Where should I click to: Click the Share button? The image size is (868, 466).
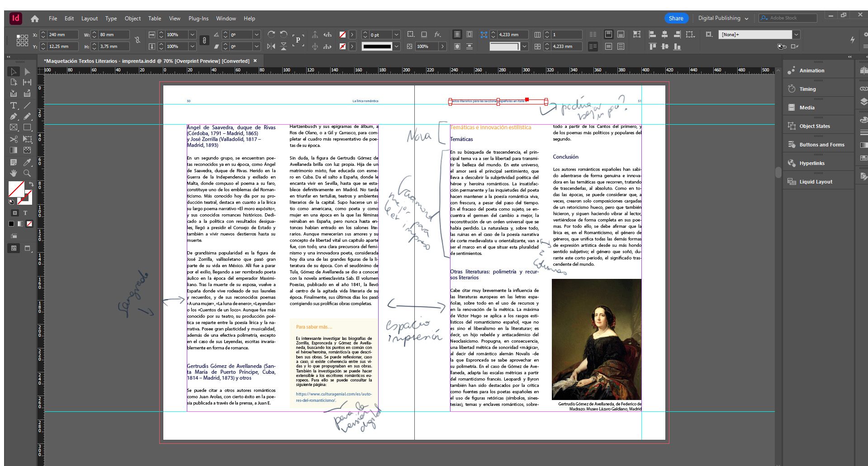(x=676, y=18)
